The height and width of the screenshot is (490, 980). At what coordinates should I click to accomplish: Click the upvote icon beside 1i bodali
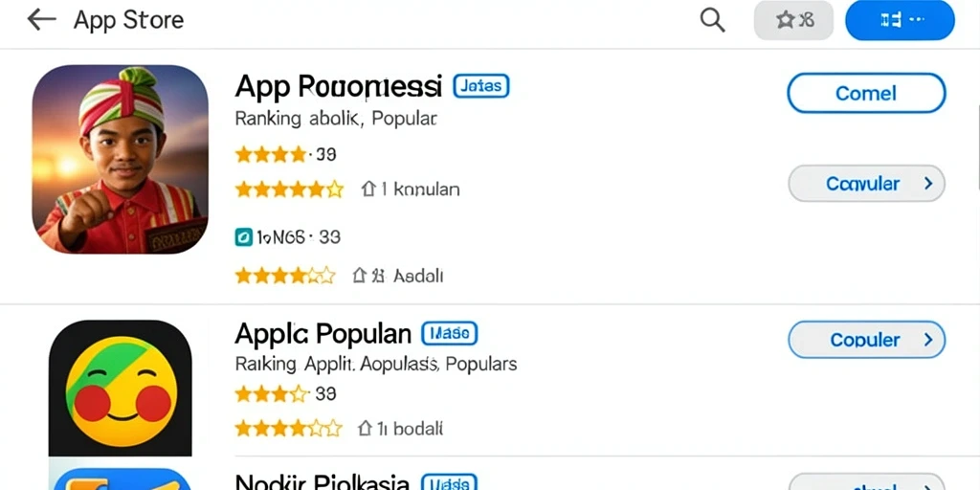[365, 428]
